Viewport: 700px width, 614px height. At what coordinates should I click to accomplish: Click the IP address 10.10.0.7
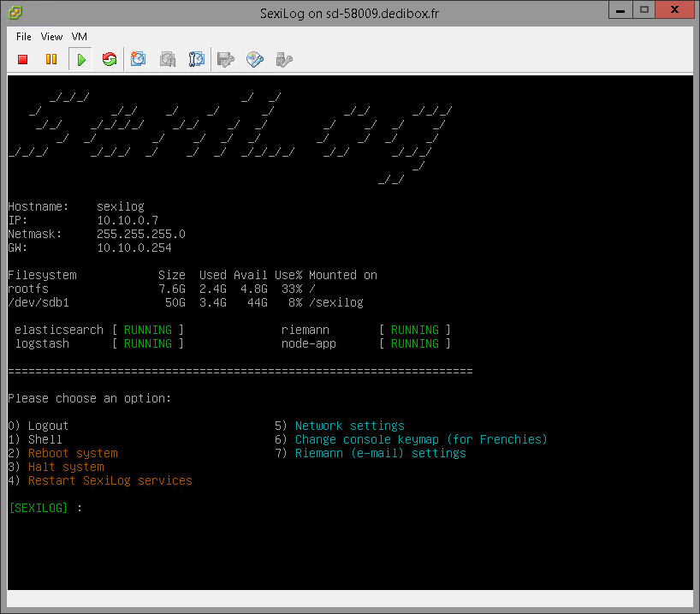click(x=128, y=220)
